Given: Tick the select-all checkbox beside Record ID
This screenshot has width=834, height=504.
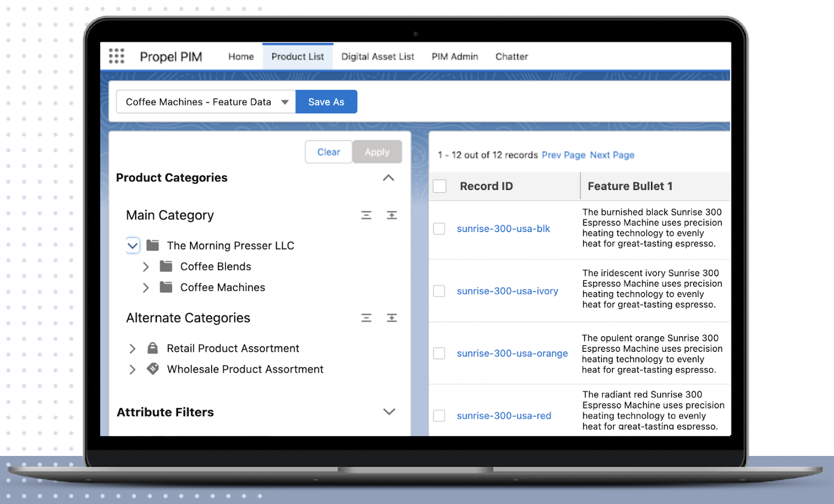Looking at the screenshot, I should point(440,186).
